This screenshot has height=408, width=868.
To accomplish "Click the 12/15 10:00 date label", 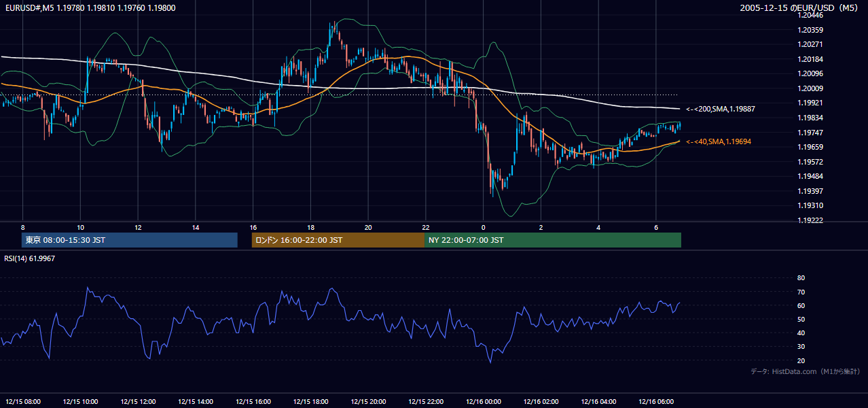I will click(x=81, y=401).
